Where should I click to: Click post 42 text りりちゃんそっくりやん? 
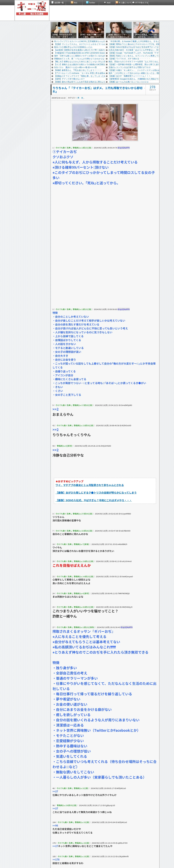tap(72, 435)
